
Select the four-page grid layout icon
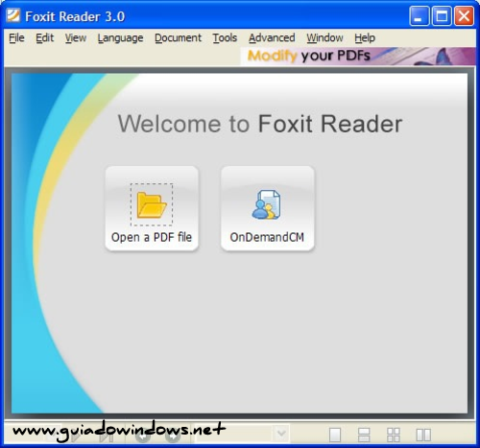[x=394, y=435]
